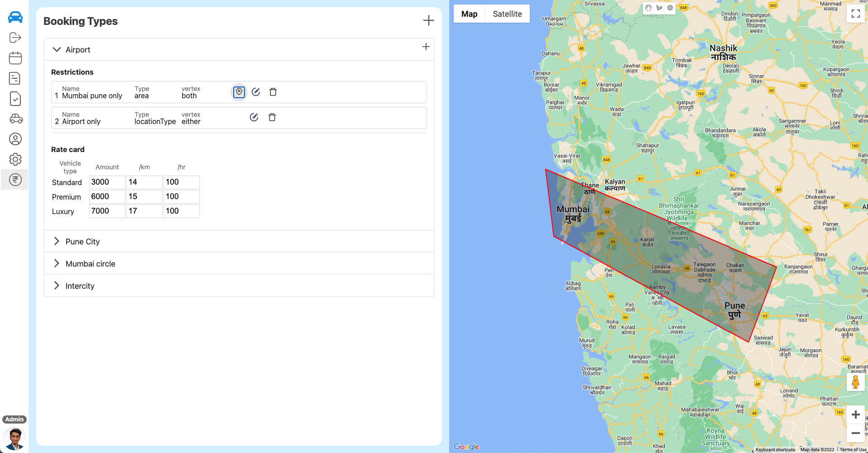Show the Mumbai pune only area on the map
This screenshot has width=868, height=453.
click(239, 92)
